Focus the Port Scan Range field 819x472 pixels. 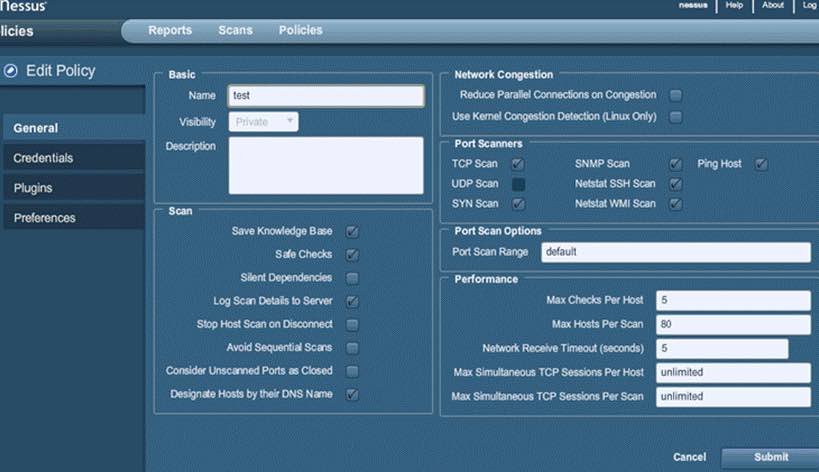(x=675, y=252)
